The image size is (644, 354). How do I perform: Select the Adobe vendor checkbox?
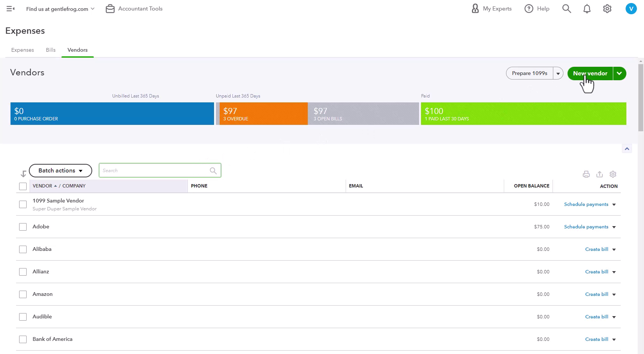point(23,227)
